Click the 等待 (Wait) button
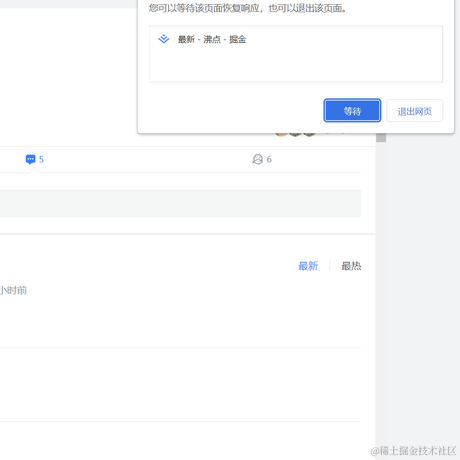 pos(352,111)
